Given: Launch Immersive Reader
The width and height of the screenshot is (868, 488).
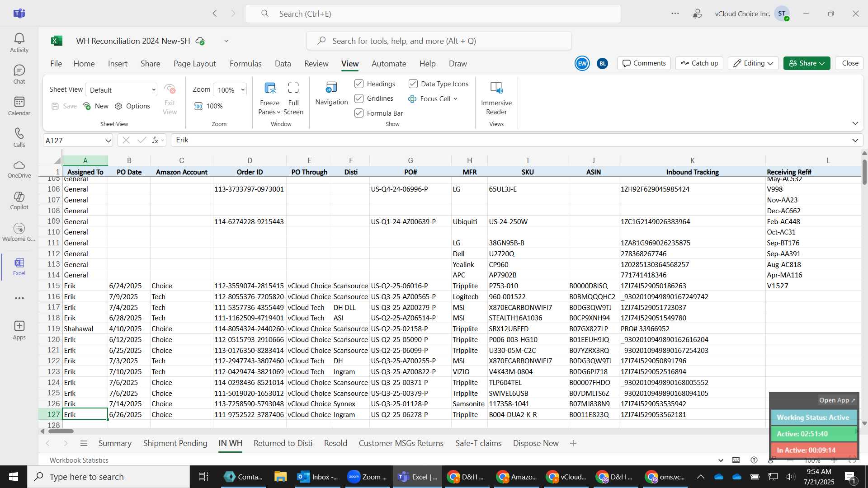Looking at the screenshot, I should (496, 99).
